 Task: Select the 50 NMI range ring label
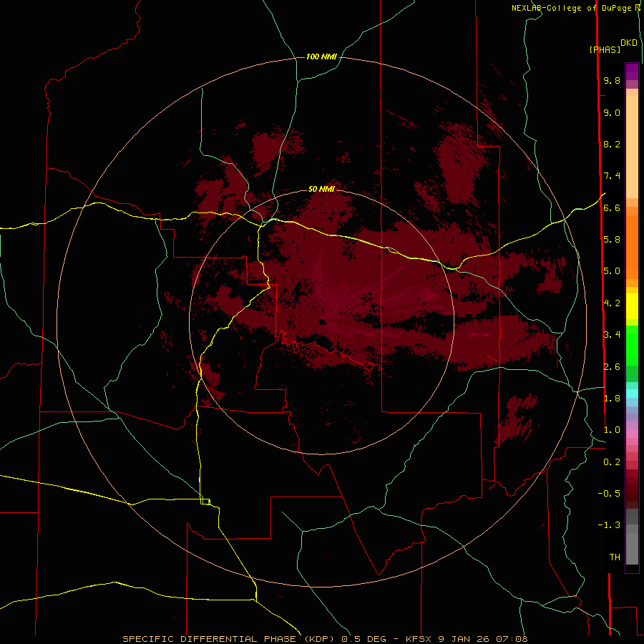[x=321, y=189]
